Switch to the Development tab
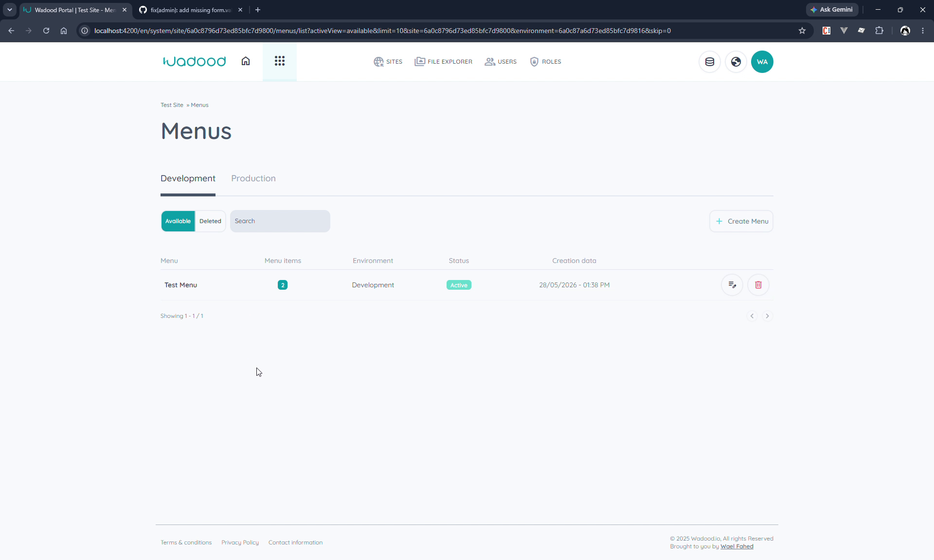Screen dimensions: 934x560 click(188, 178)
